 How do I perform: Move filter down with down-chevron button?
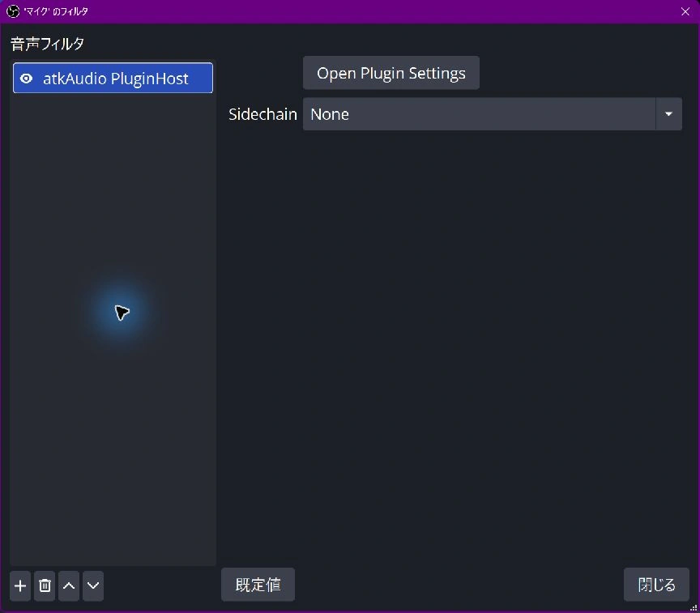pyautogui.click(x=93, y=585)
